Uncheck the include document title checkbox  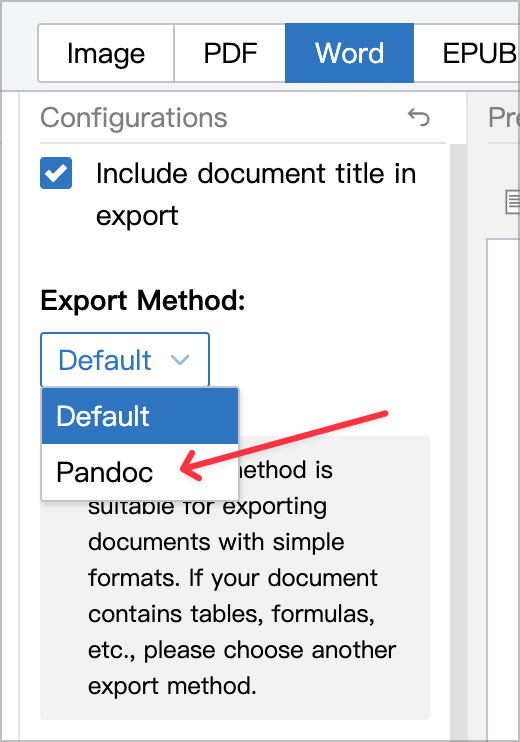pyautogui.click(x=56, y=173)
